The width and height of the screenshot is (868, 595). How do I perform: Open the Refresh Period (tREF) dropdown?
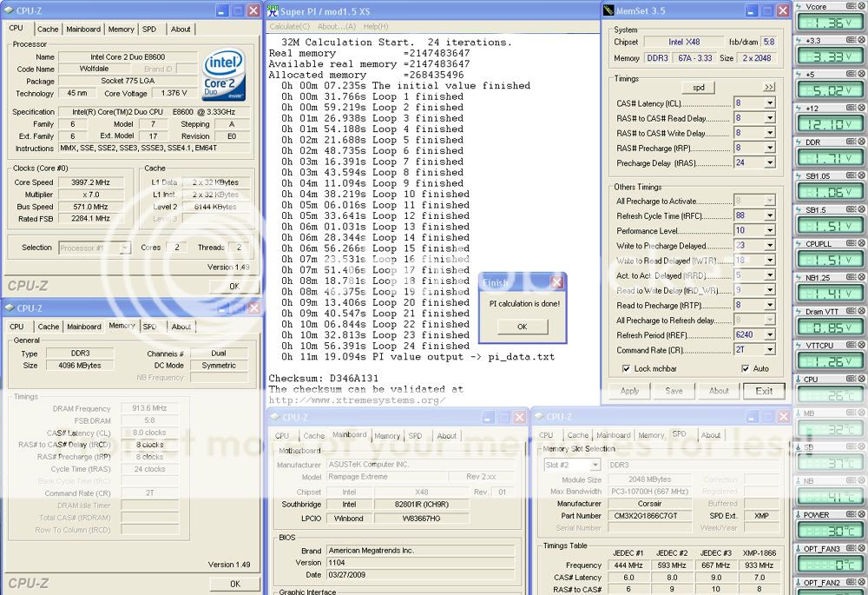(770, 335)
